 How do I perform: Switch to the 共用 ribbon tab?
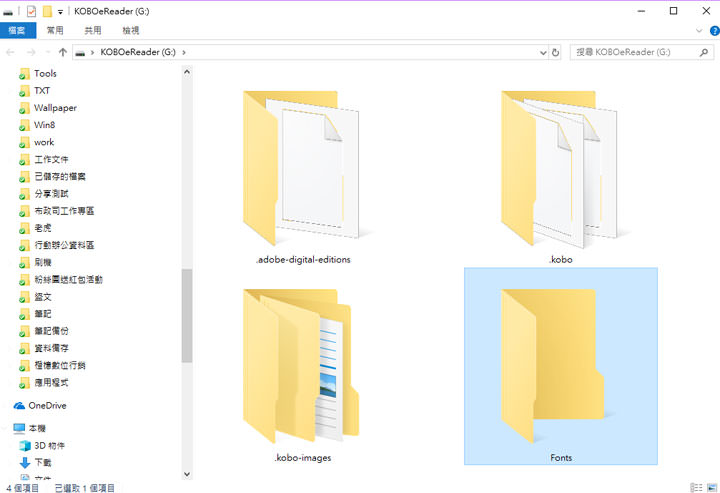[92, 30]
